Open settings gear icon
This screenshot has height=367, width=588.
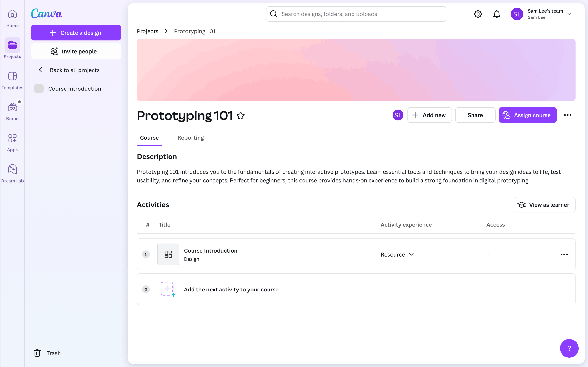pos(478,14)
